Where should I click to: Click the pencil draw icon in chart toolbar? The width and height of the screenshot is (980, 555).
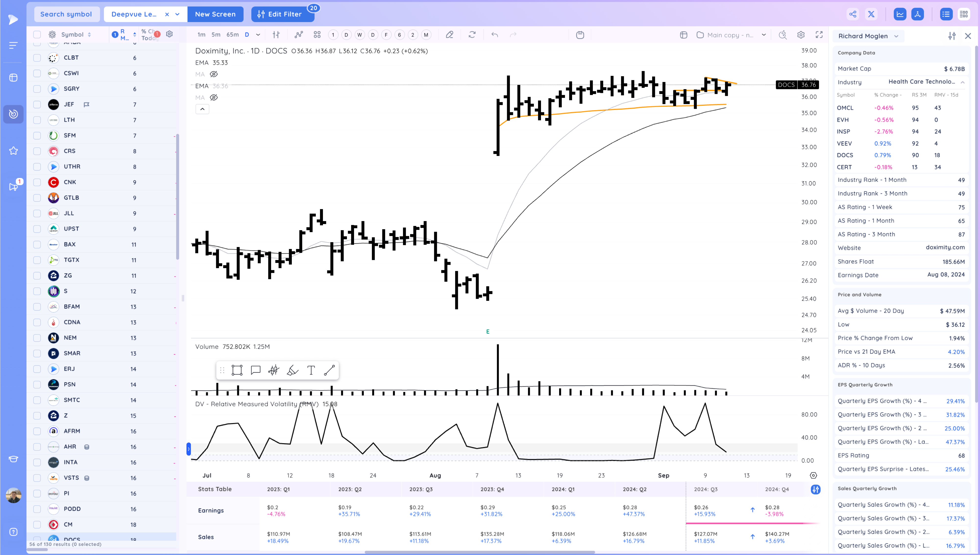tap(449, 35)
